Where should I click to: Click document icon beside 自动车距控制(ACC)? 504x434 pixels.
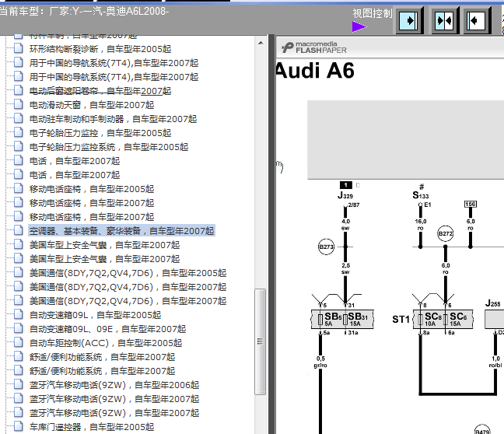[19, 342]
